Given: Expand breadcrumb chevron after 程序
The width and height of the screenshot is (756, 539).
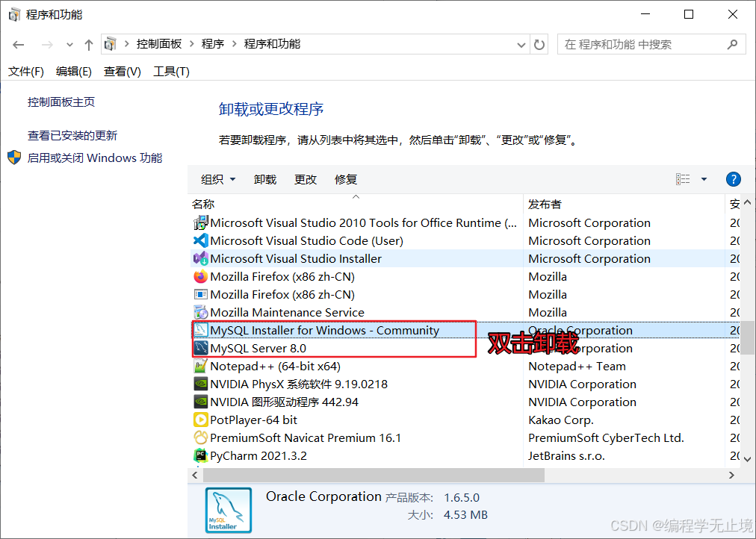Looking at the screenshot, I should [235, 44].
